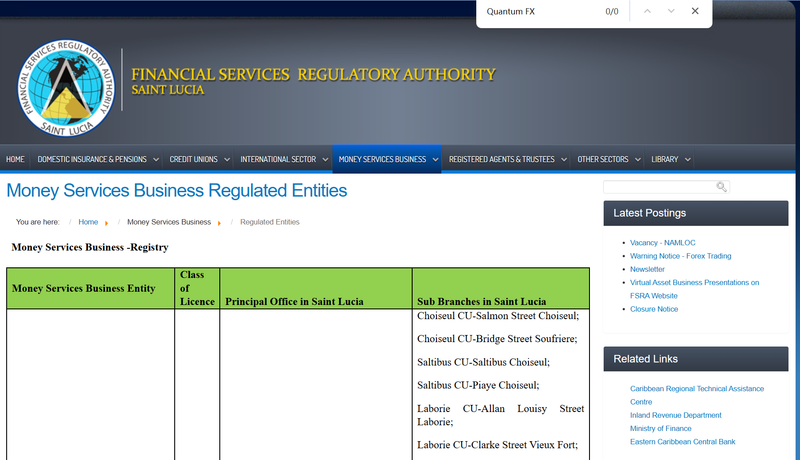Open Caribbean Regional Technical Assistance Centre link

click(696, 395)
